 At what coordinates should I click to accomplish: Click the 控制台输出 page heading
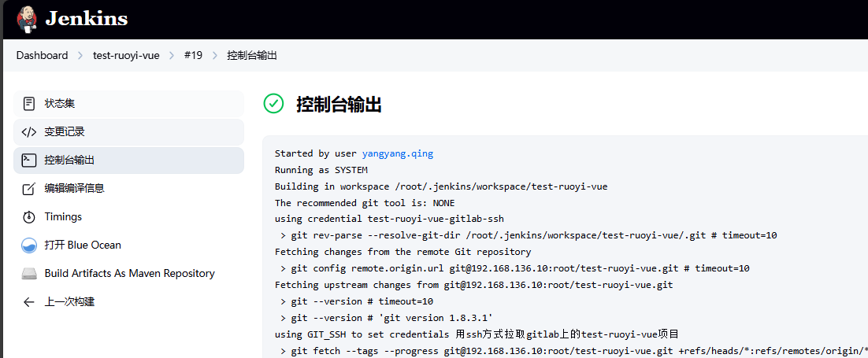(x=339, y=104)
